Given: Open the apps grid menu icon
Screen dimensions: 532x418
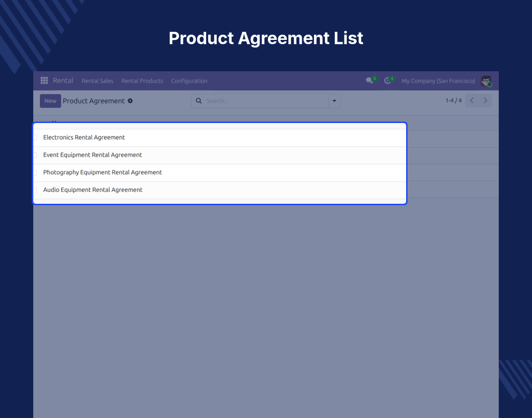Looking at the screenshot, I should tap(44, 80).
